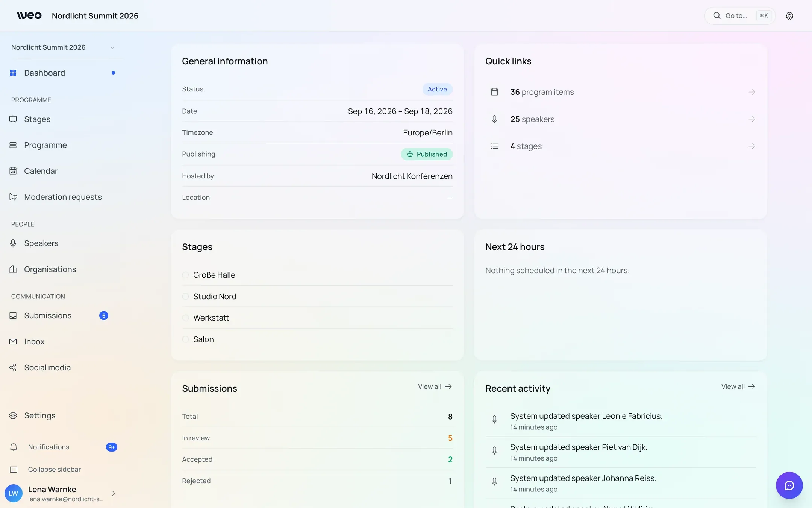Click the Speakers microphone sidebar icon
812x508 pixels.
pyautogui.click(x=13, y=243)
